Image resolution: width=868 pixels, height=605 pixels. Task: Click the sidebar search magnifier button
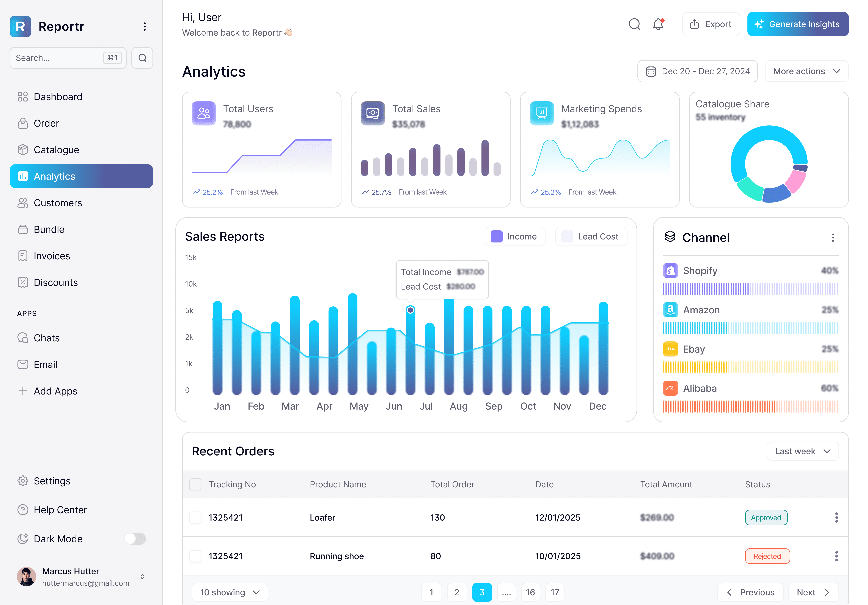[142, 58]
